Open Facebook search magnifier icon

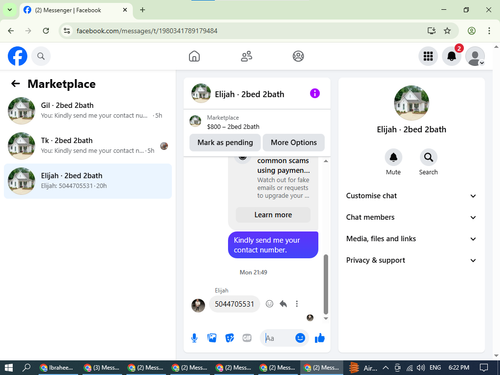pos(41,56)
